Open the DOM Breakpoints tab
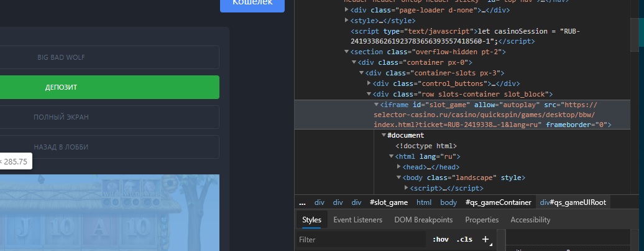Image resolution: width=644 pixels, height=251 pixels. click(423, 220)
